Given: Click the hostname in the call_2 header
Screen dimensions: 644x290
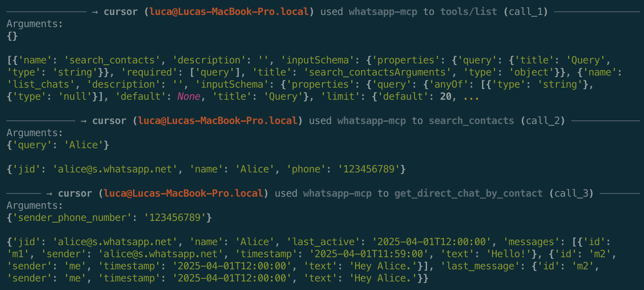Looking at the screenshot, I should tap(218, 121).
